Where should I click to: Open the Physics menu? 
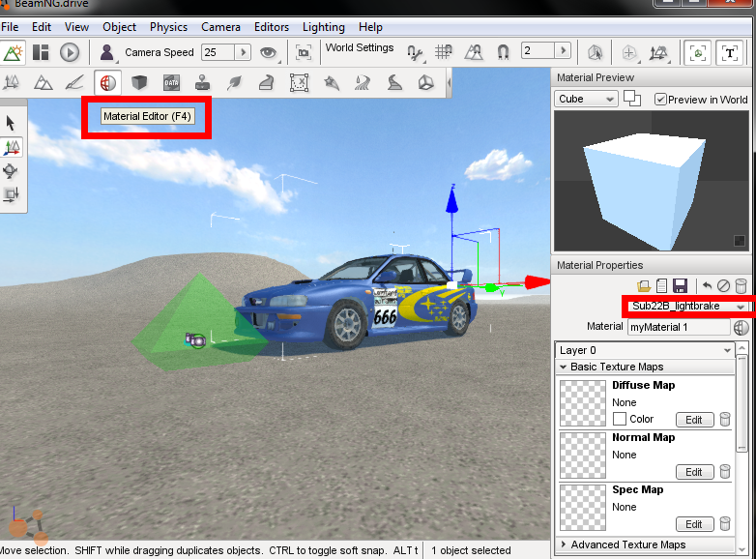(168, 27)
